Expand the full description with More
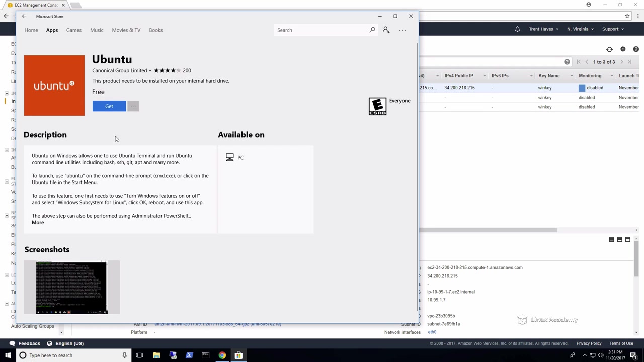The image size is (644, 362). (x=38, y=222)
